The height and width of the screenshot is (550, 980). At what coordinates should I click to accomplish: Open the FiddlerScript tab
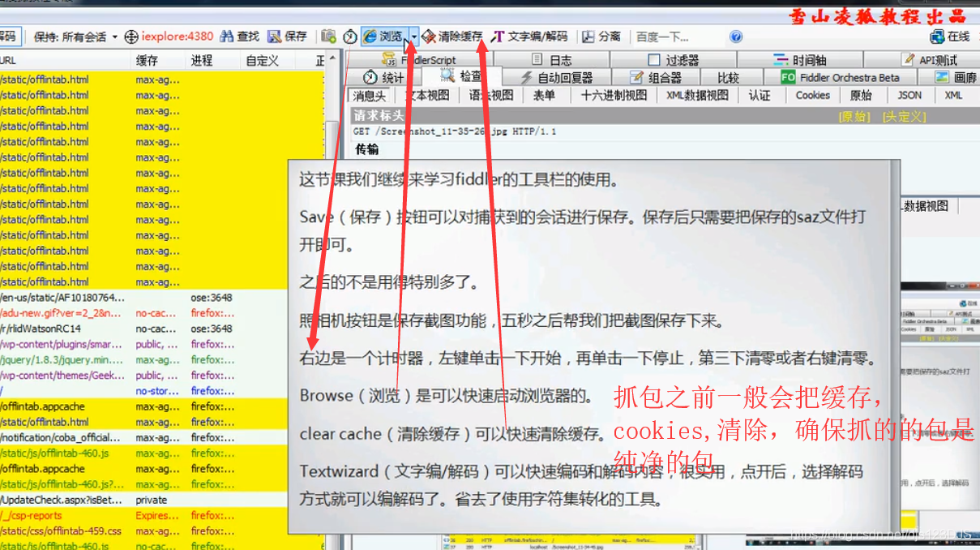click(419, 60)
